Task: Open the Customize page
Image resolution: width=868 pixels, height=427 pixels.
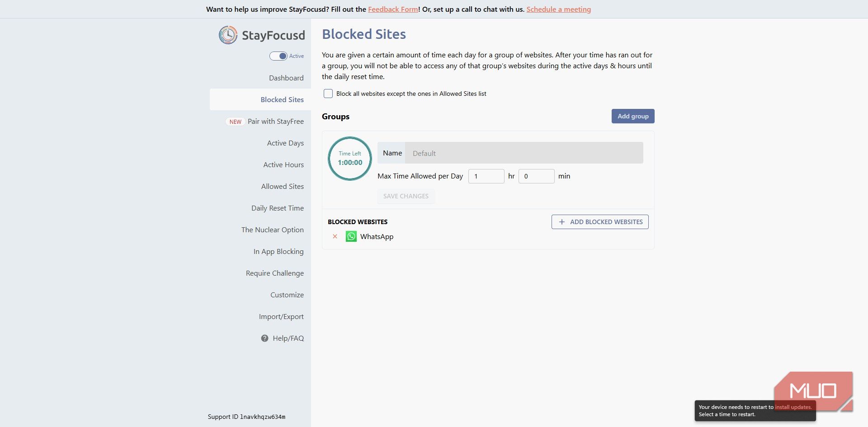Action: click(287, 295)
